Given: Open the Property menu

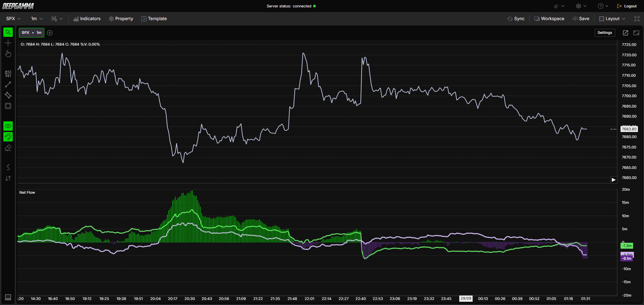Looking at the screenshot, I should (x=121, y=19).
